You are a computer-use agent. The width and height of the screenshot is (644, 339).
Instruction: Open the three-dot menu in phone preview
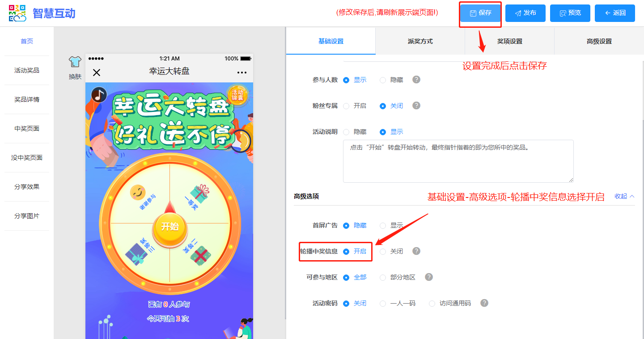point(241,73)
